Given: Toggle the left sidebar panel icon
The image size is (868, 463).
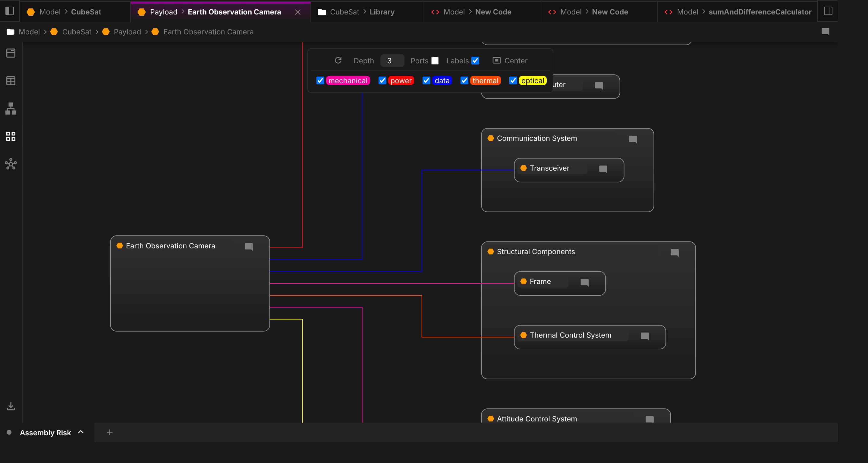Looking at the screenshot, I should pyautogui.click(x=10, y=11).
